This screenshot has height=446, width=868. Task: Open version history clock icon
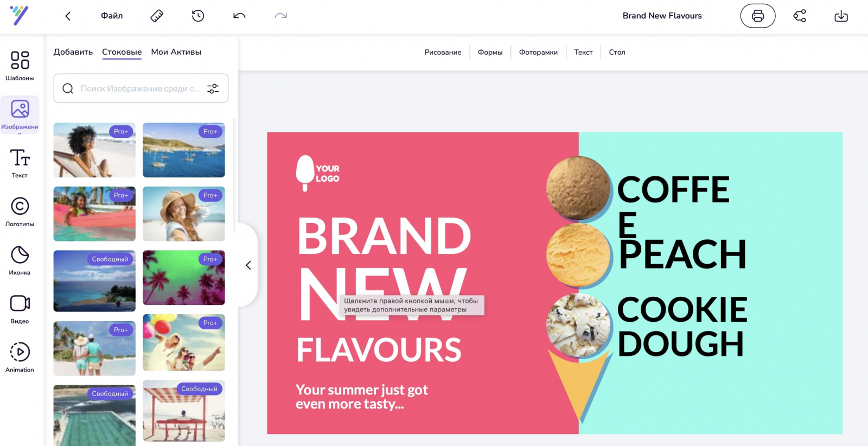point(198,16)
